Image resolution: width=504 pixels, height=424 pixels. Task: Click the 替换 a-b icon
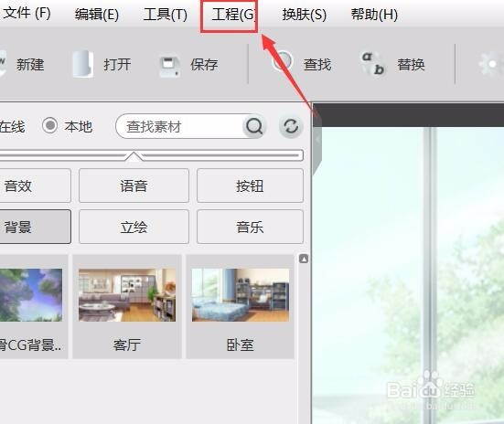[373, 64]
